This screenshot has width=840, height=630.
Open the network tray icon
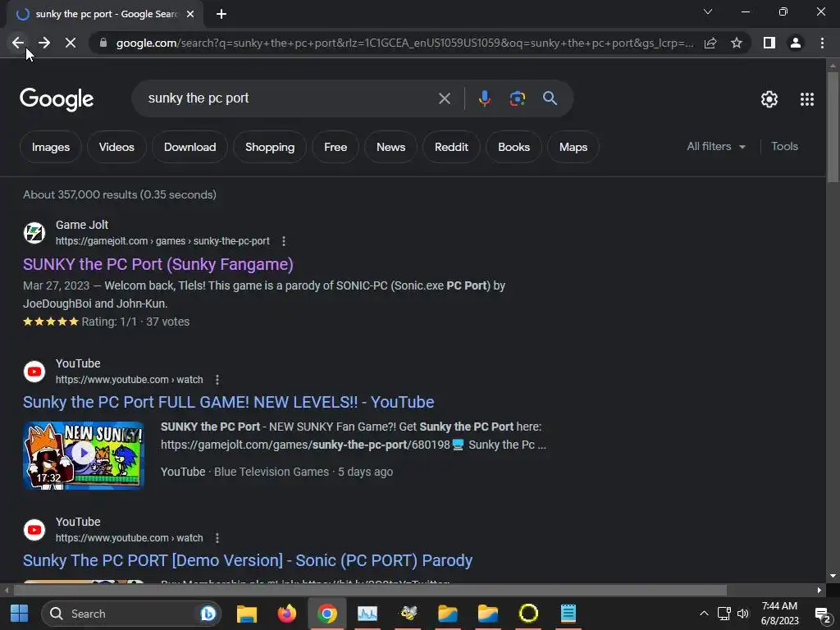tap(724, 614)
